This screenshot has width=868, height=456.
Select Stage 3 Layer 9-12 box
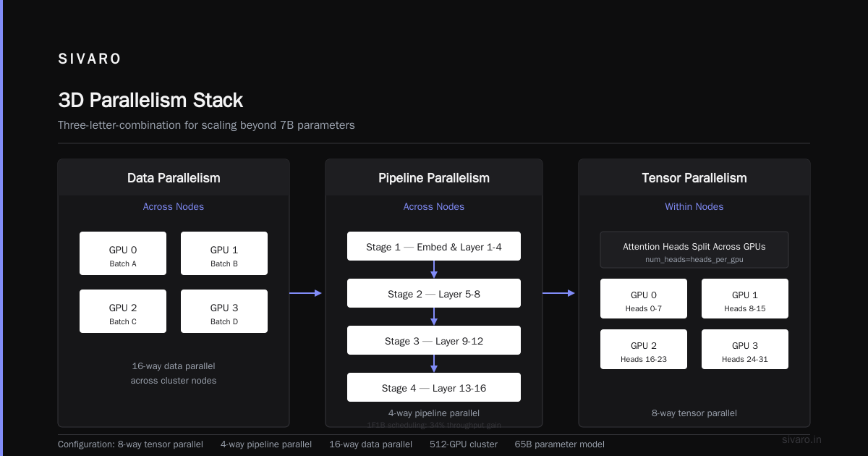(x=434, y=340)
